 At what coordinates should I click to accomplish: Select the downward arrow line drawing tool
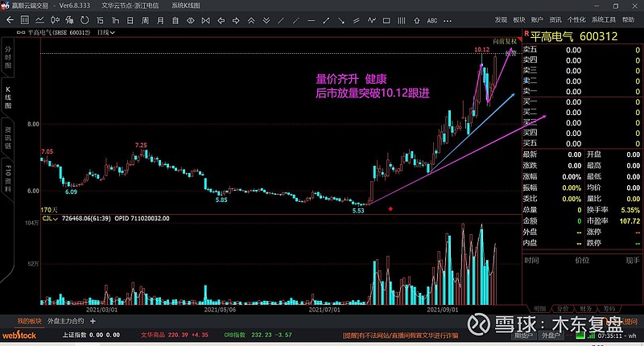coord(341,20)
